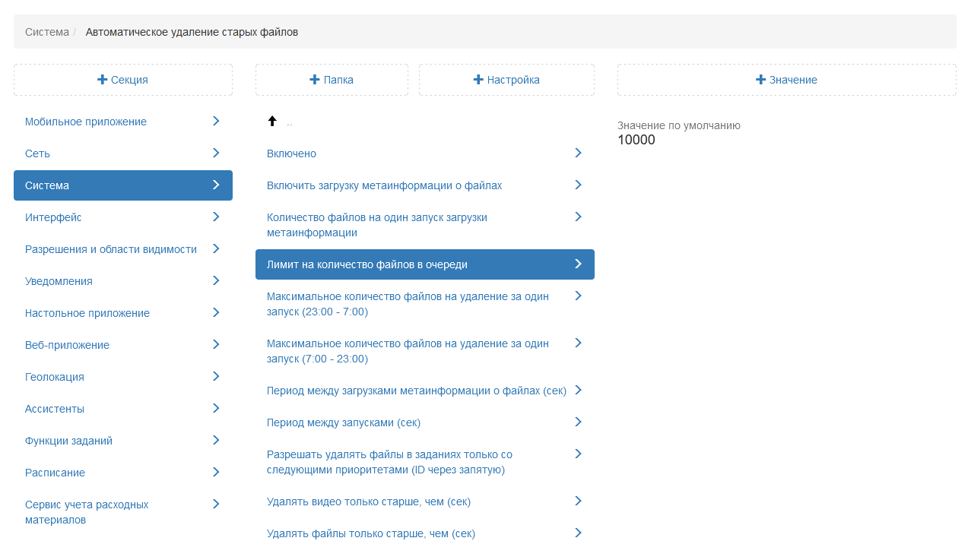Click the up arrow to go back
The width and height of the screenshot is (971, 560).
click(x=272, y=122)
